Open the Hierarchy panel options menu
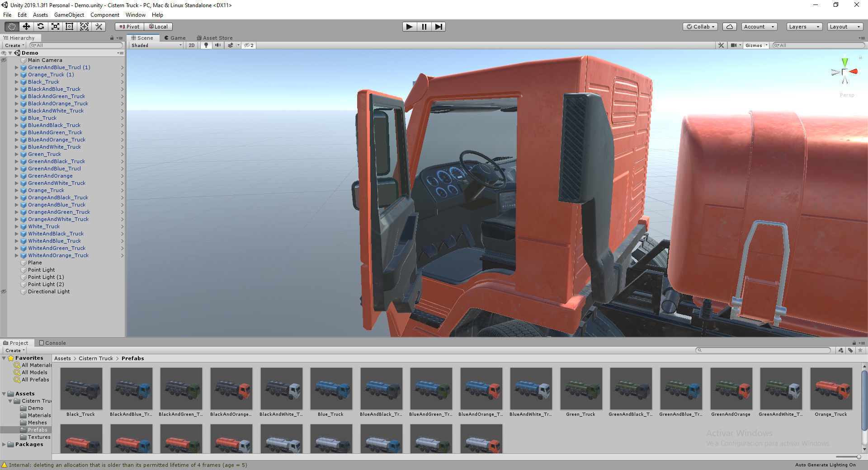 [x=120, y=38]
